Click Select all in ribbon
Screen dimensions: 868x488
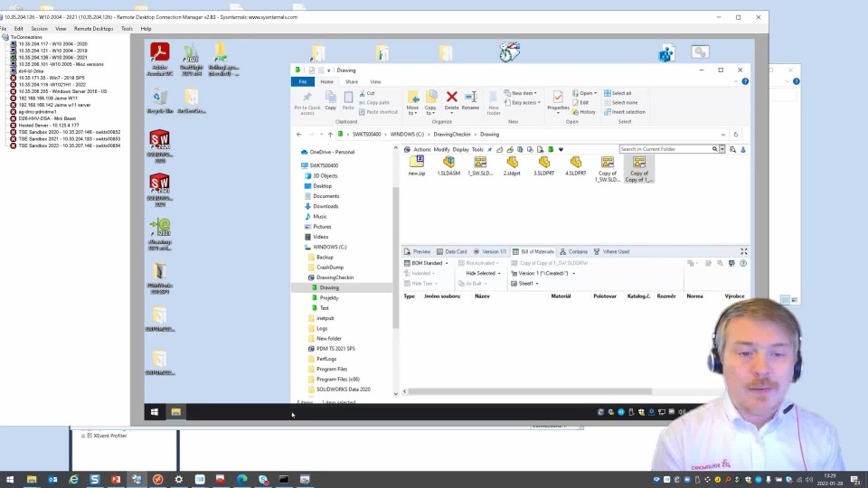(x=618, y=93)
